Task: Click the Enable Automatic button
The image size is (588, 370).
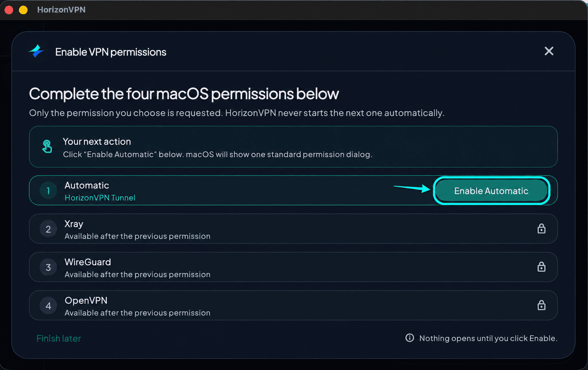Action: tap(491, 191)
